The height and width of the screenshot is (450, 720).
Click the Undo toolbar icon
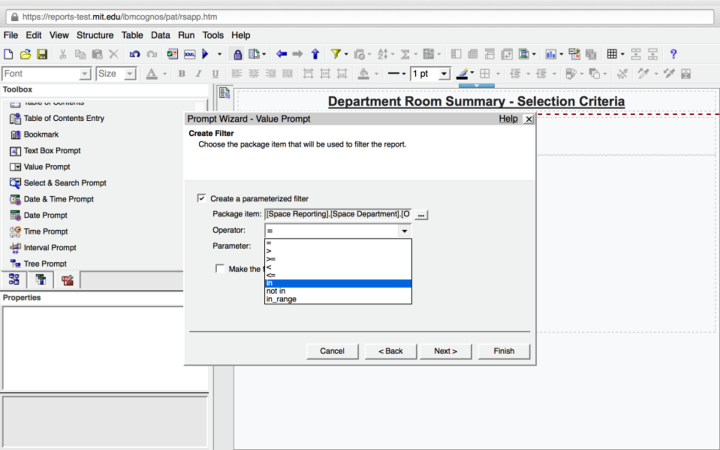135,54
